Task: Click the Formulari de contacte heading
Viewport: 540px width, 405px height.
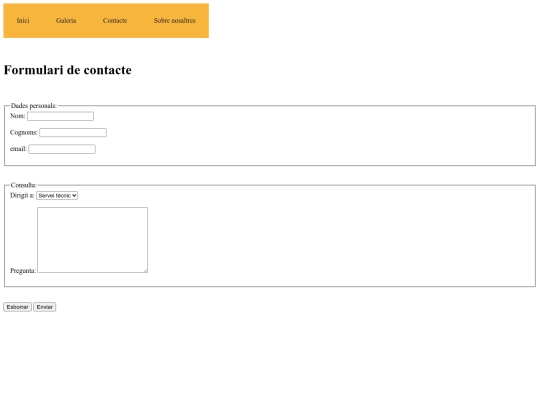Action: point(68,70)
